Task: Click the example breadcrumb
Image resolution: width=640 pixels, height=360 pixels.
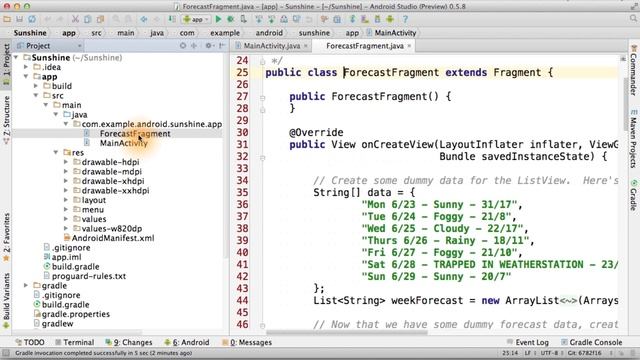Action: pyautogui.click(x=225, y=33)
